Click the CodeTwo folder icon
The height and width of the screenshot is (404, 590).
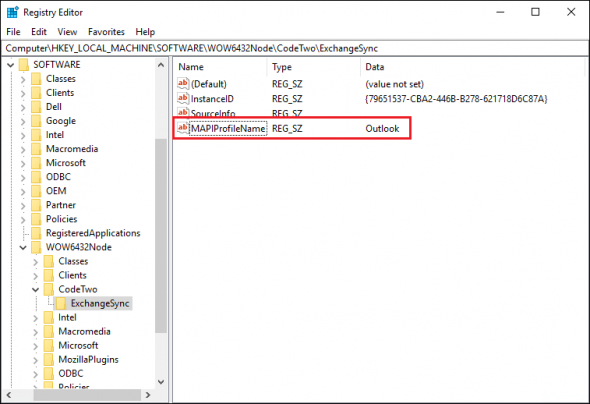pos(49,289)
